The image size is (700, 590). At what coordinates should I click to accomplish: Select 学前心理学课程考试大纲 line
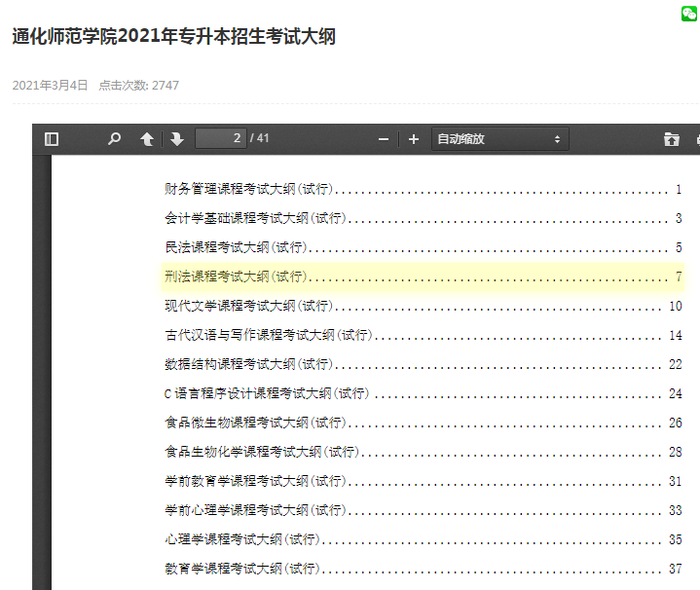[x=424, y=510]
